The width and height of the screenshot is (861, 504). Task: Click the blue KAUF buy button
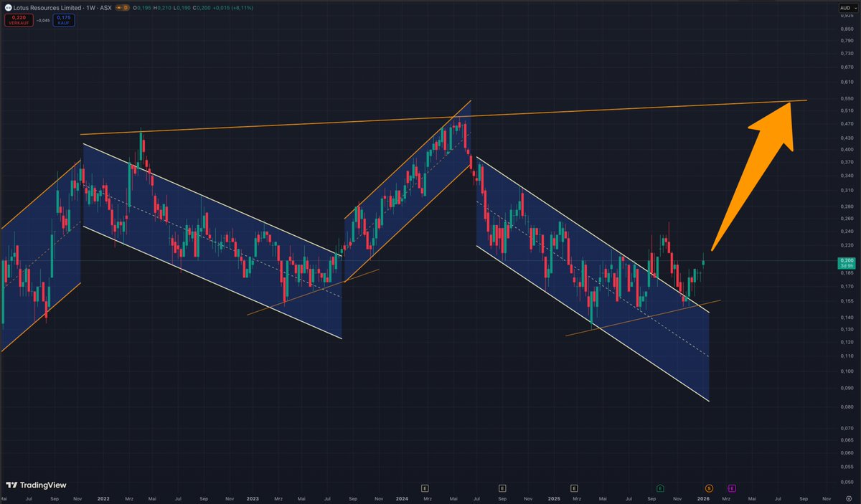coord(64,20)
